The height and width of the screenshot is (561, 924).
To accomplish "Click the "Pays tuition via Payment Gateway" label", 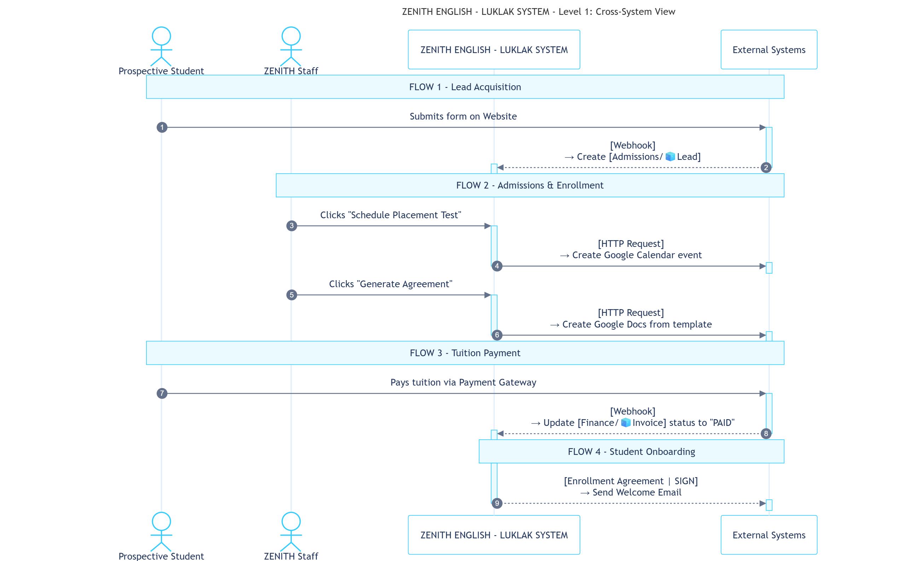I will coord(464,382).
